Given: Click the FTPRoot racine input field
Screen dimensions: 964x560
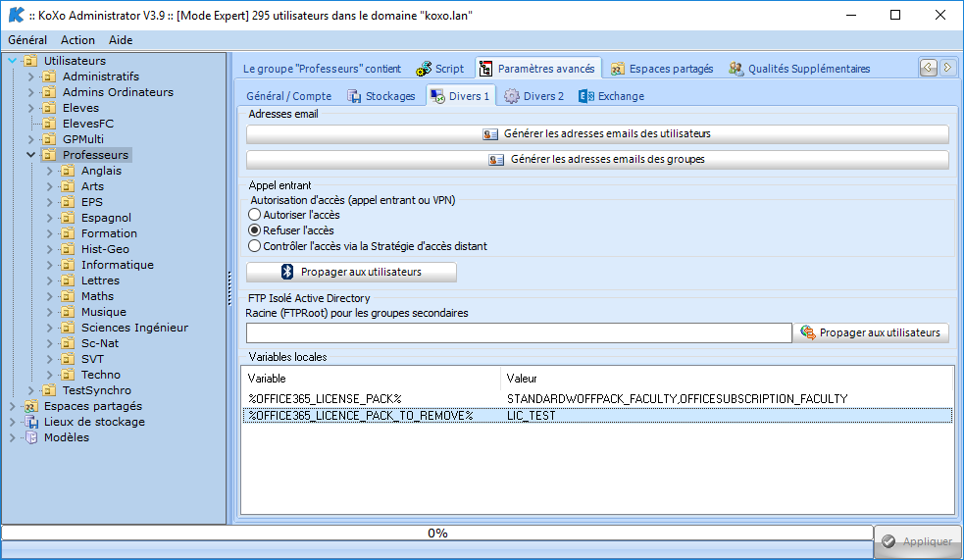Looking at the screenshot, I should click(518, 333).
